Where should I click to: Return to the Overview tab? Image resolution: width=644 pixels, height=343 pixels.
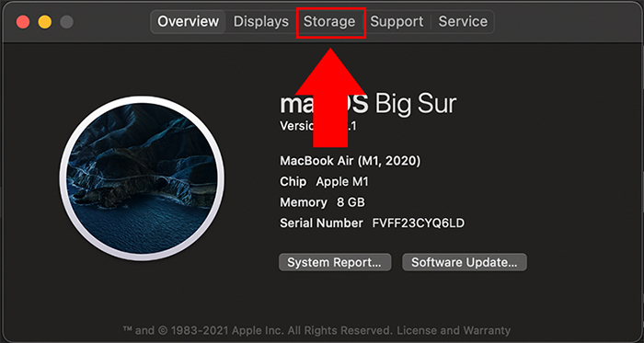pyautogui.click(x=188, y=22)
